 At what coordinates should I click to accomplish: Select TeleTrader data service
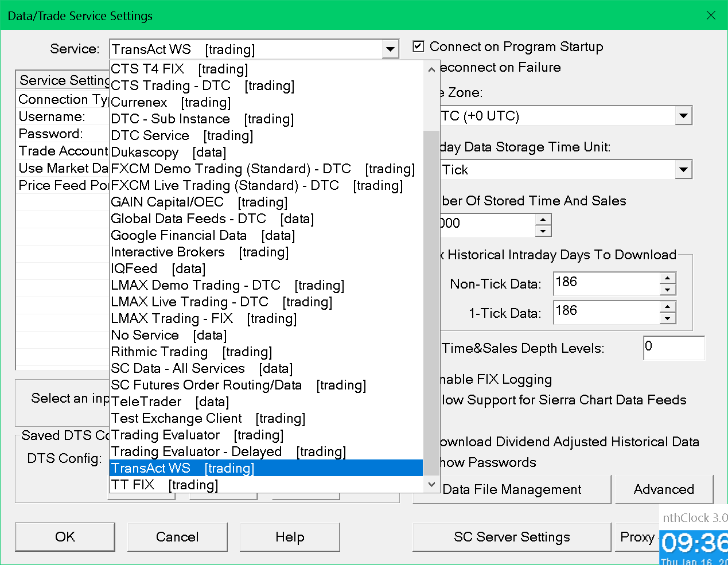point(266,402)
